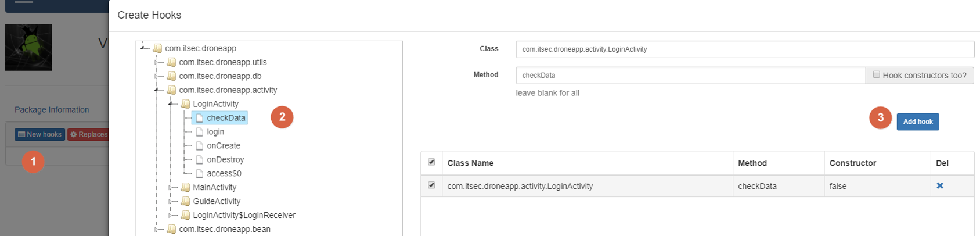This screenshot has width=980, height=236.
Task: Select the onCreate method in tree
Action: (x=224, y=146)
